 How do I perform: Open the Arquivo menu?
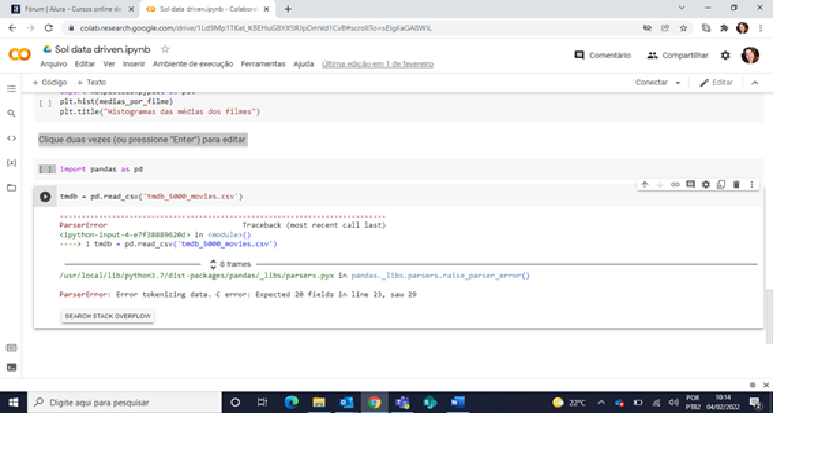pyautogui.click(x=54, y=64)
